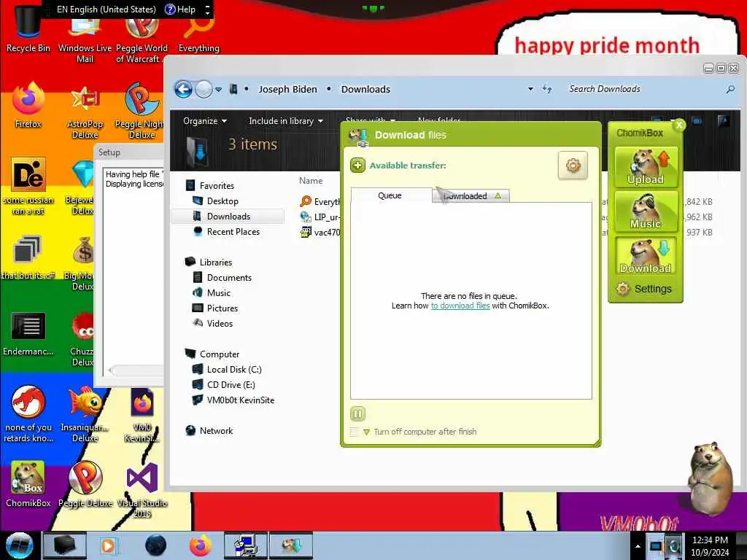Click the green add transfer plus icon
747x560 pixels.
tap(357, 166)
